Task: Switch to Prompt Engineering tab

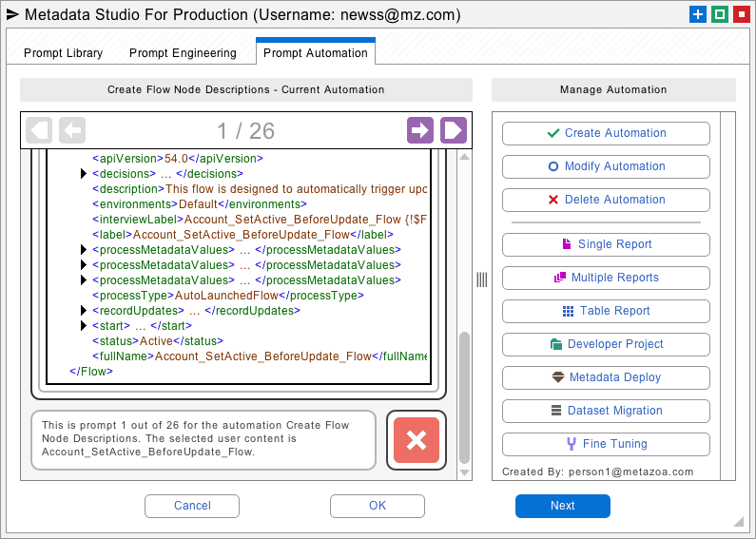Action: (183, 53)
